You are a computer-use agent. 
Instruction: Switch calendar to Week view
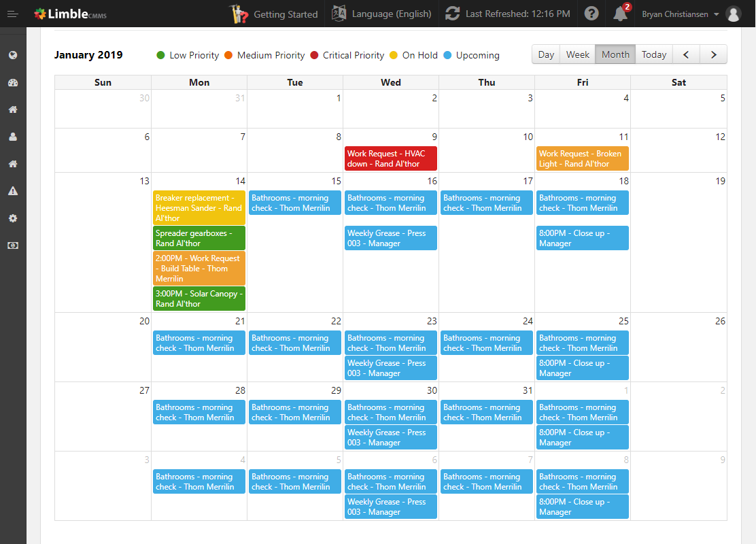coord(578,54)
